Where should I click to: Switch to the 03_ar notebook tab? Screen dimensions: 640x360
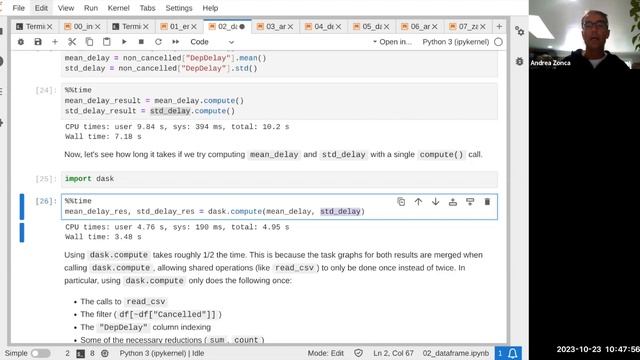click(275, 27)
